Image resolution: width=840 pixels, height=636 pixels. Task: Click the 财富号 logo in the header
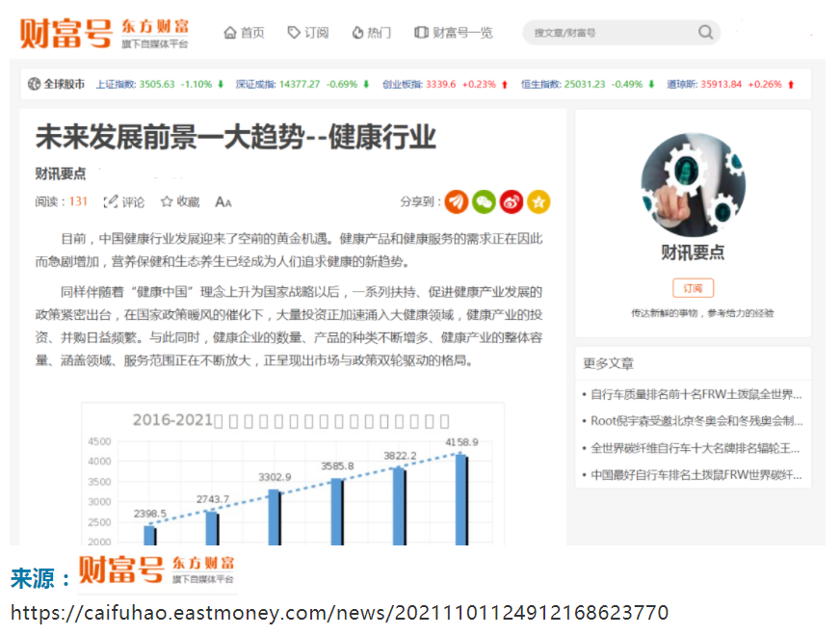104,33
